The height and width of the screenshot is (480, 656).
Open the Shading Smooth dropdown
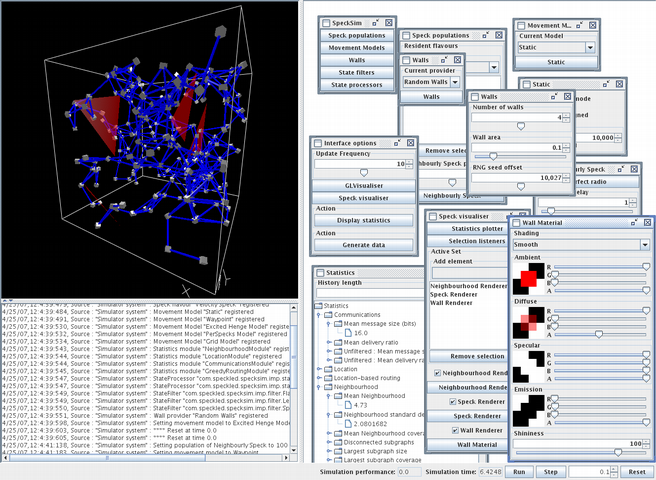pyautogui.click(x=644, y=244)
